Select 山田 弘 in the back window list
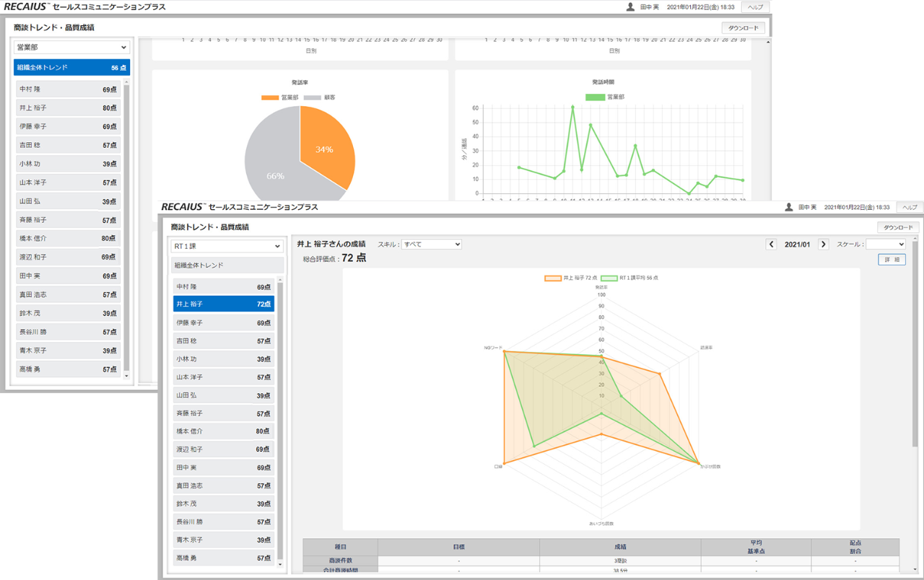The height and width of the screenshot is (580, 924). tap(69, 201)
